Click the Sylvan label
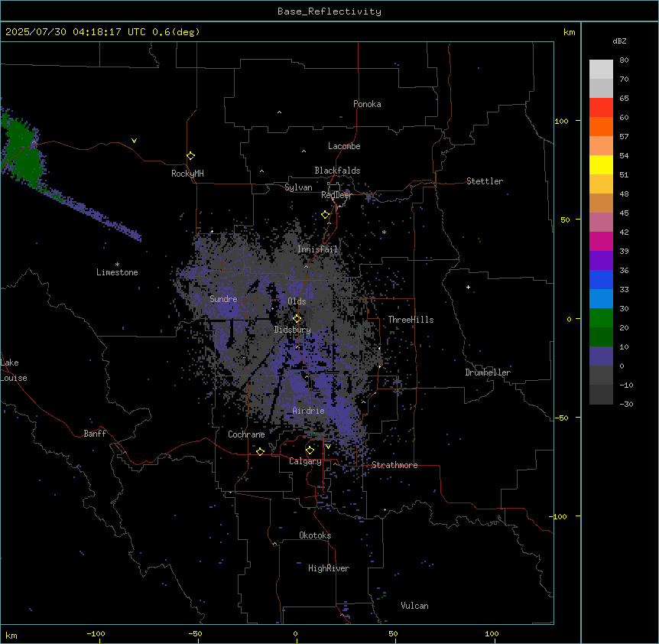 click(298, 187)
